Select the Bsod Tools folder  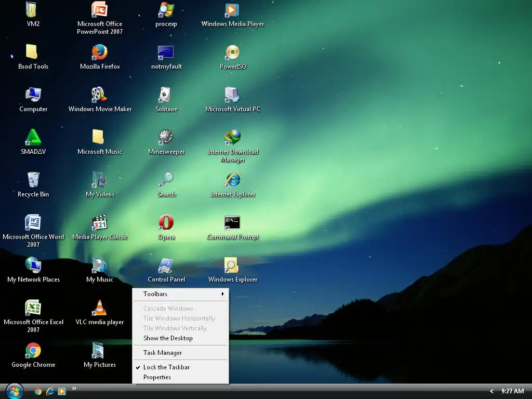[x=32, y=52]
